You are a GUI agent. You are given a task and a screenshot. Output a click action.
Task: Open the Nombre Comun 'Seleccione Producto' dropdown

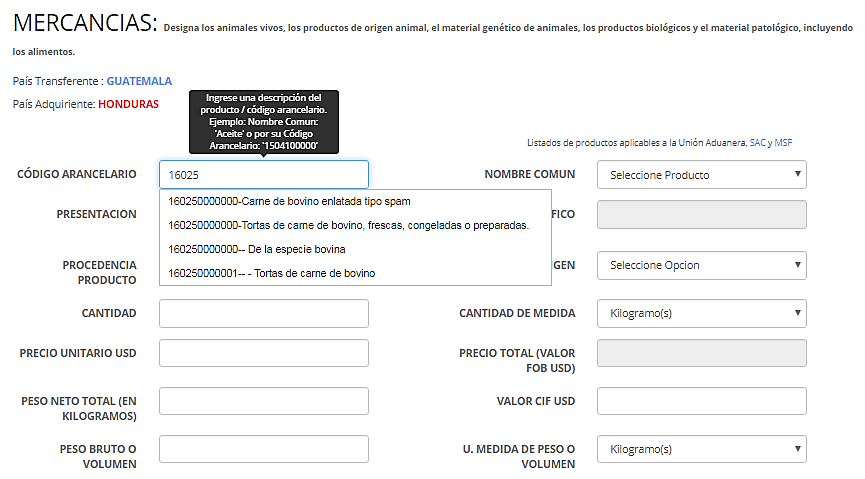702,175
